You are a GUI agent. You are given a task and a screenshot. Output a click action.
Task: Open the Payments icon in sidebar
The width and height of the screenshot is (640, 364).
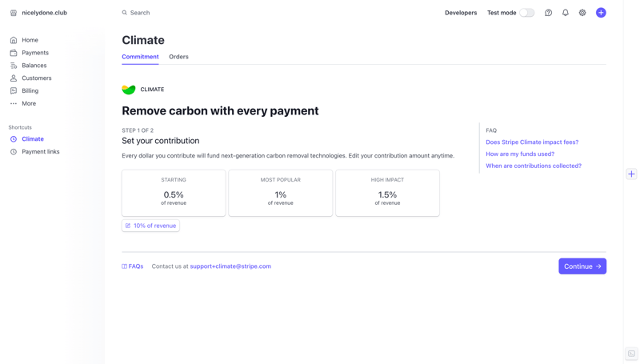[x=14, y=53]
